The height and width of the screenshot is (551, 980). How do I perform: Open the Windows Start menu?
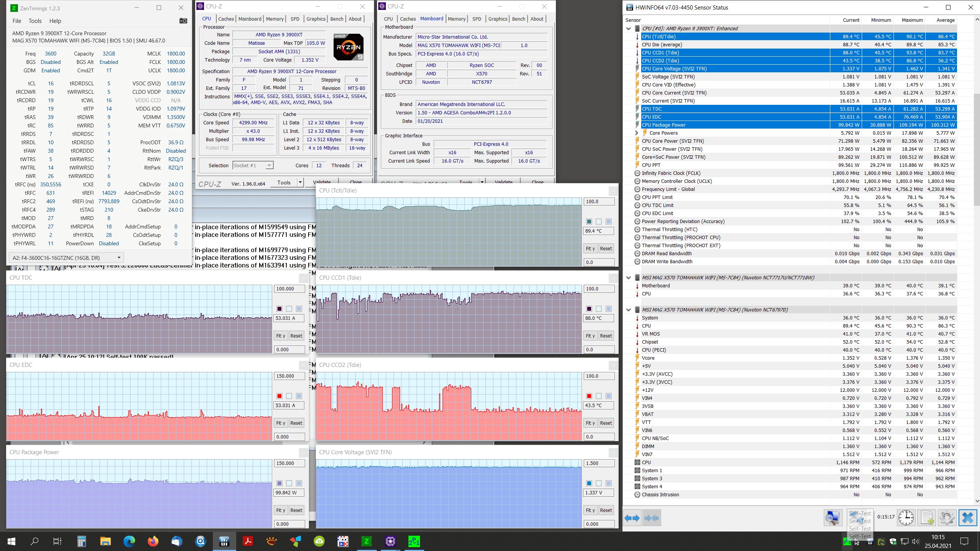[x=11, y=541]
